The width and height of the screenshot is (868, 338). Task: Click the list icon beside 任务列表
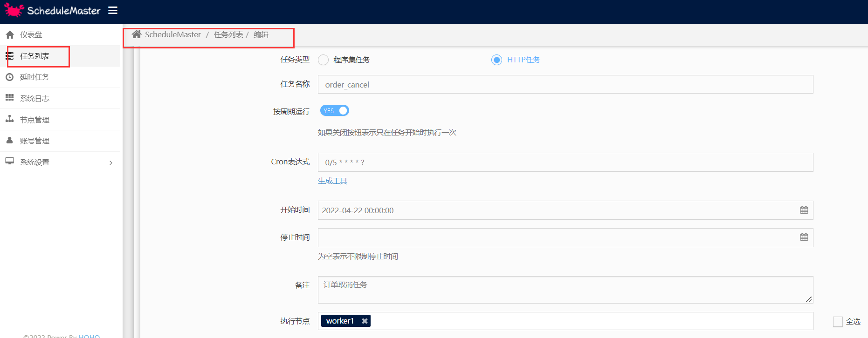tap(9, 56)
